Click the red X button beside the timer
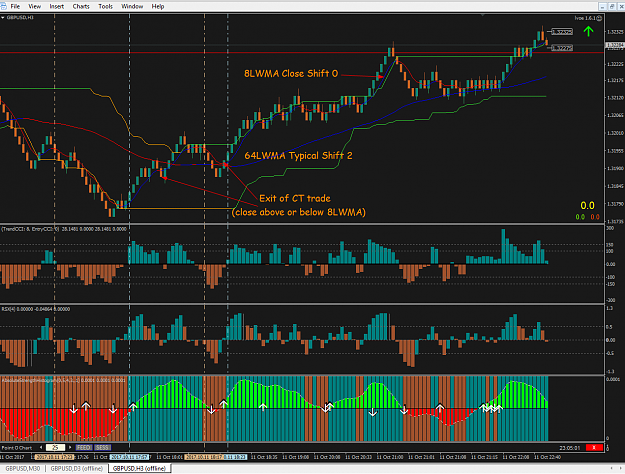 click(x=594, y=448)
